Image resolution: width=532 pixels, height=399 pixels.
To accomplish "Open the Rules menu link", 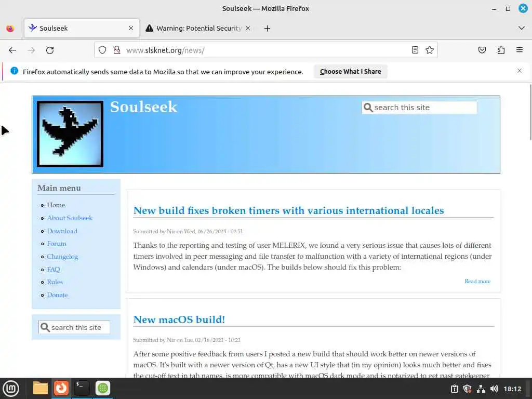I will [x=55, y=282].
